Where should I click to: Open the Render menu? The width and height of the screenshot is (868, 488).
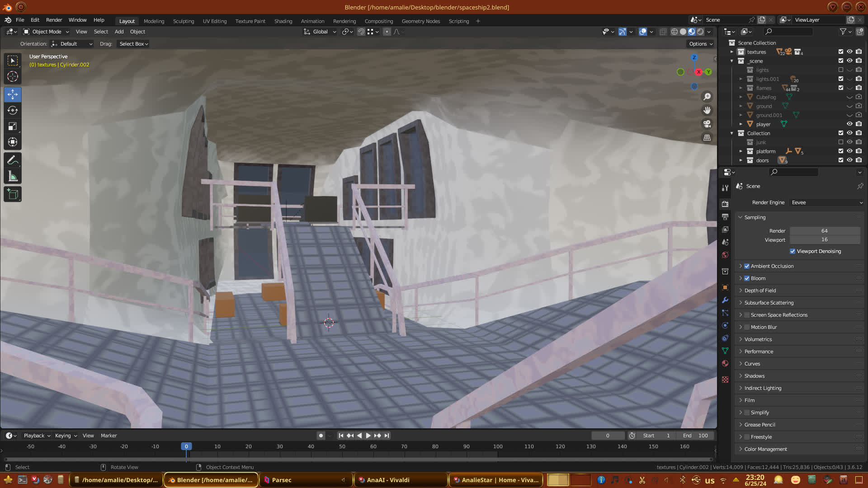click(54, 20)
